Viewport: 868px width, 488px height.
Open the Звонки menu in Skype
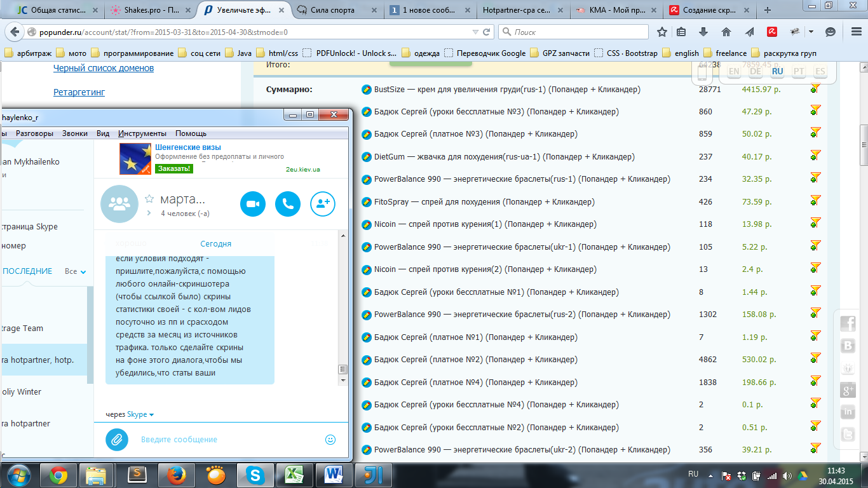(x=75, y=133)
